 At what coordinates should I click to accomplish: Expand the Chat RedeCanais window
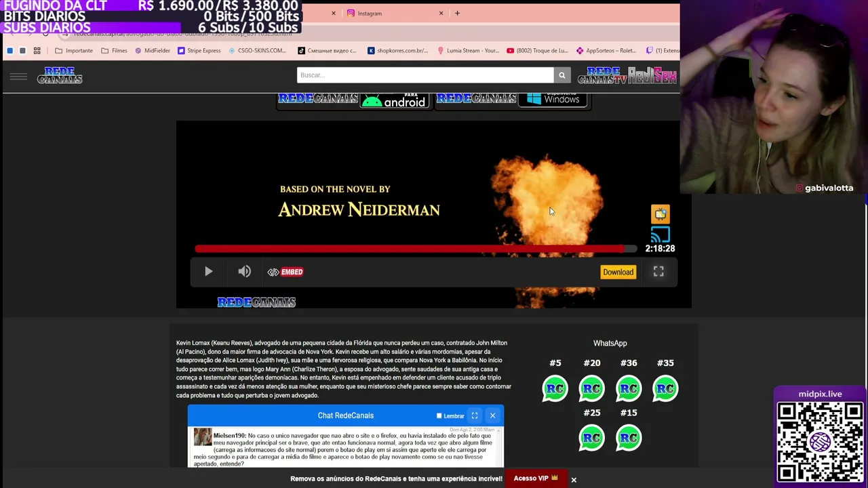[x=475, y=415]
